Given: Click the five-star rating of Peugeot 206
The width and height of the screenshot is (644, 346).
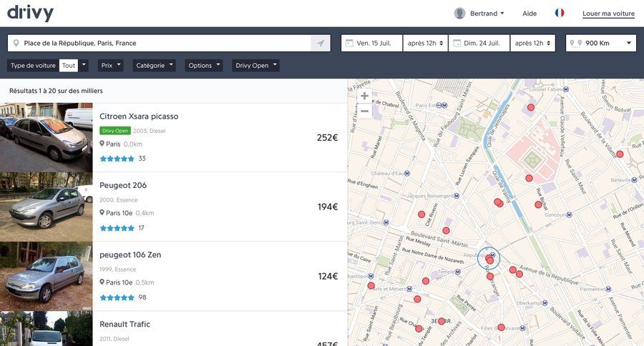Looking at the screenshot, I should point(117,228).
